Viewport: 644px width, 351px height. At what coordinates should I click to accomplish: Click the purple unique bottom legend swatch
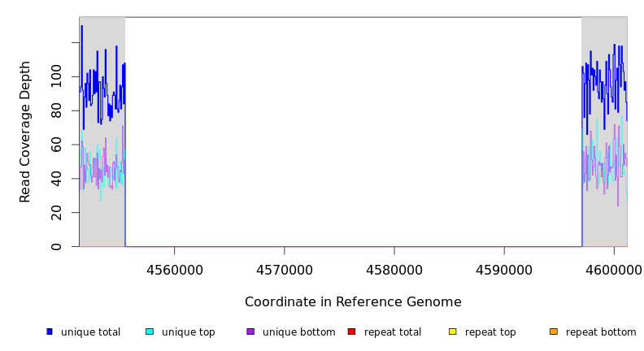point(250,331)
